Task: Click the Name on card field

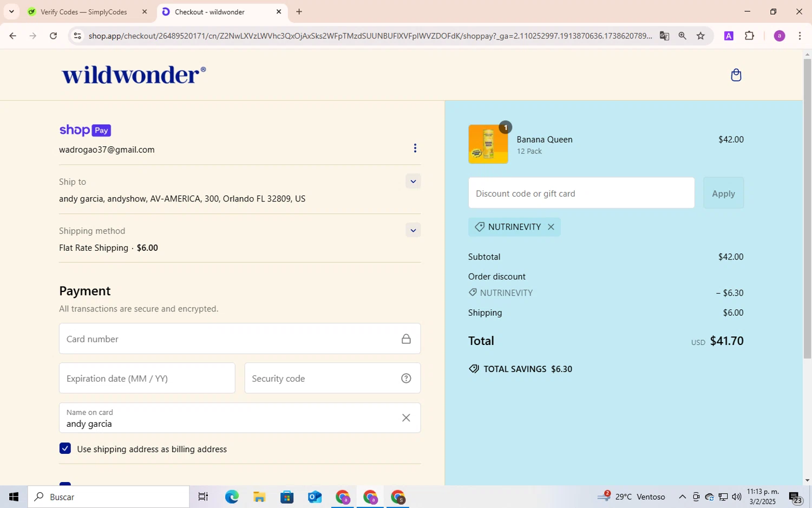Action: click(x=240, y=418)
